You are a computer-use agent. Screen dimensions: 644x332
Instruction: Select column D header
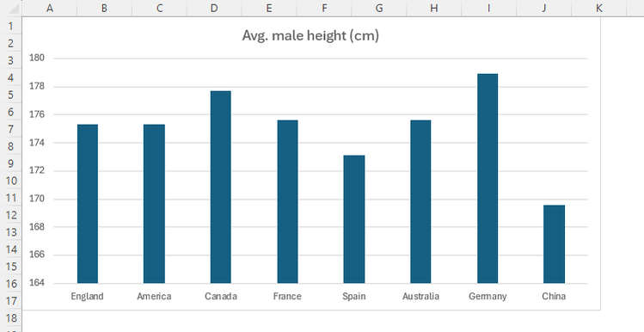[214, 9]
